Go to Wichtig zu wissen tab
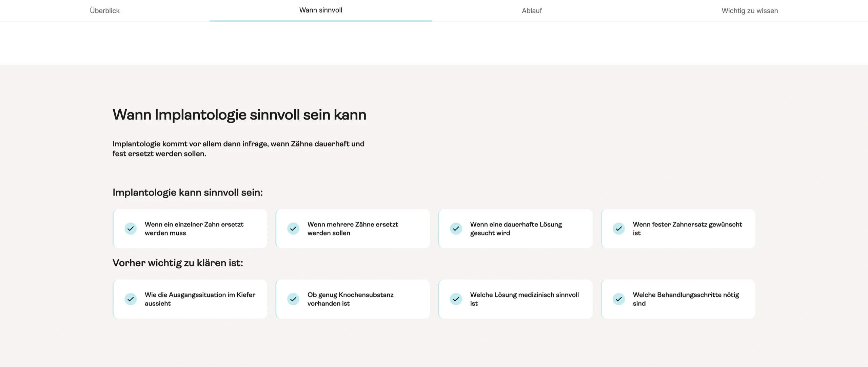Viewport: 868px width, 367px height. pyautogui.click(x=750, y=11)
